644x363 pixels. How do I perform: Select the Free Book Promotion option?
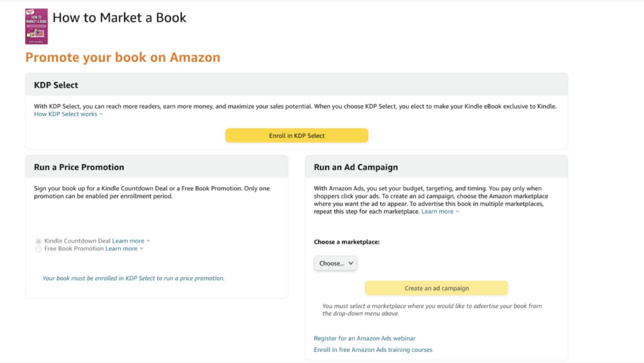point(38,249)
